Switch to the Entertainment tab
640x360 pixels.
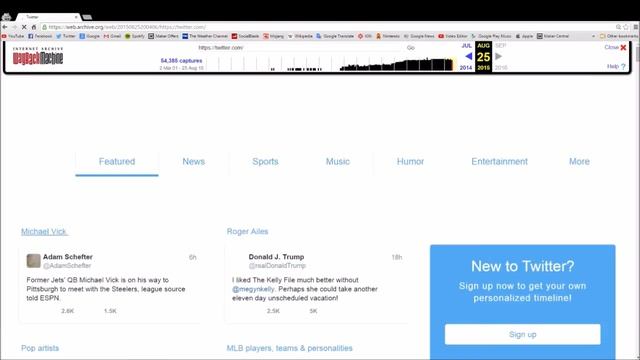click(499, 162)
